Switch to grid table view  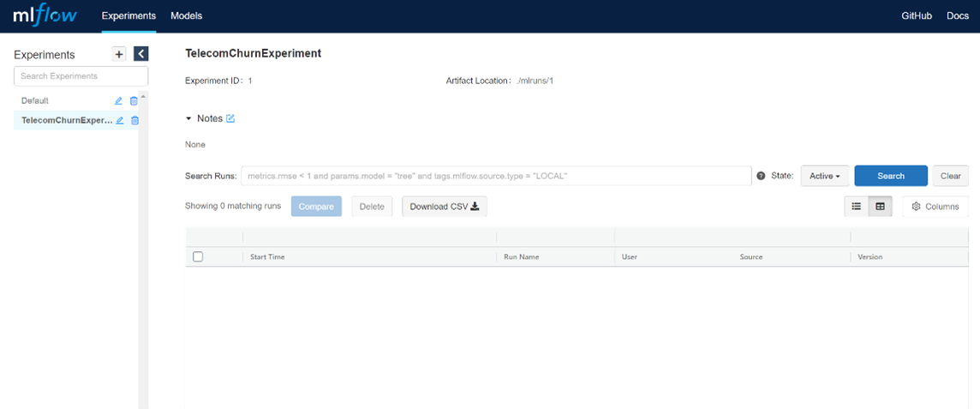pyautogui.click(x=880, y=207)
